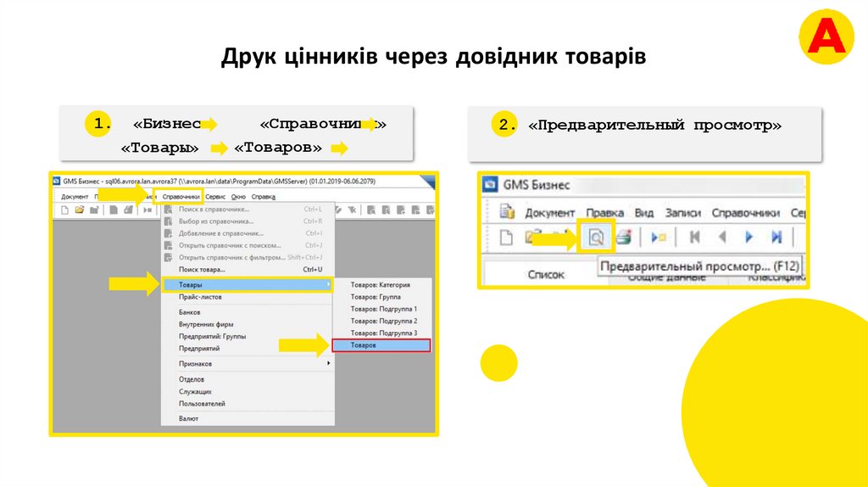This screenshot has height=487, width=868.
Task: Click the blue first-record navigation arrow
Action: 695,237
